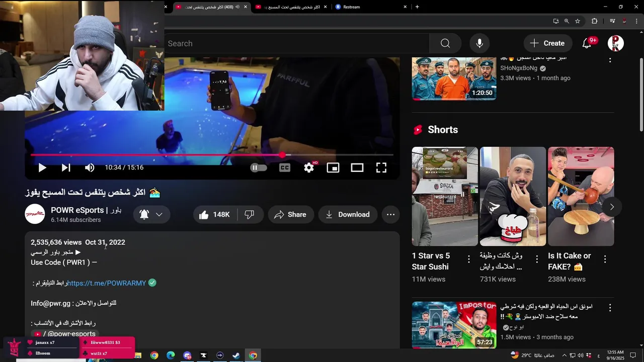Focus the YouTube search field
The image size is (644, 362).
click(x=297, y=44)
